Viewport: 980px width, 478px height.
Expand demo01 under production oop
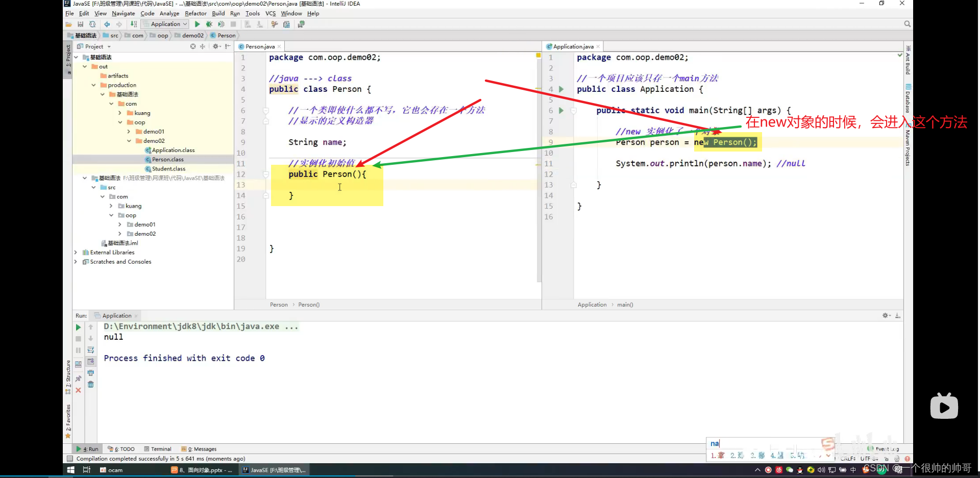click(x=129, y=132)
